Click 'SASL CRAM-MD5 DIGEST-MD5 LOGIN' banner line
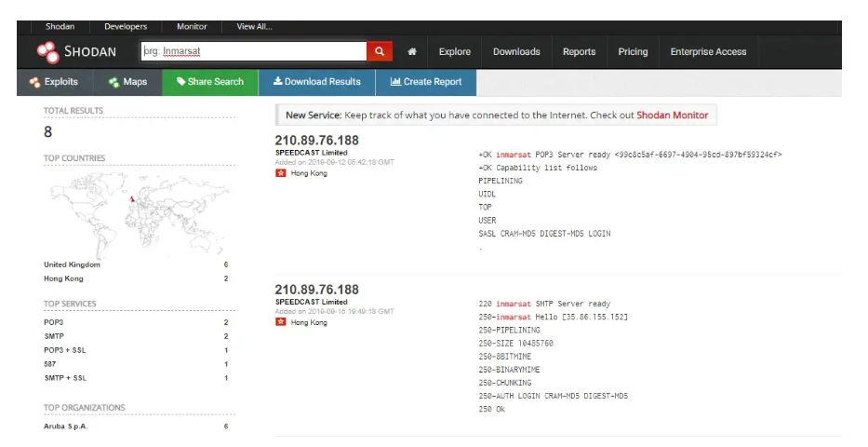This screenshot has height=447, width=868. pos(544,234)
